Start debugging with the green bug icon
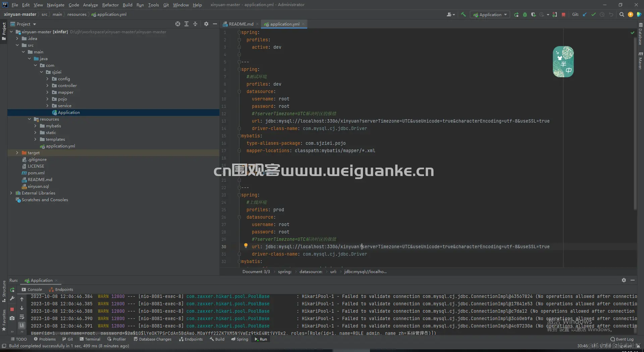Viewport: 644px width, 352px height. (525, 14)
